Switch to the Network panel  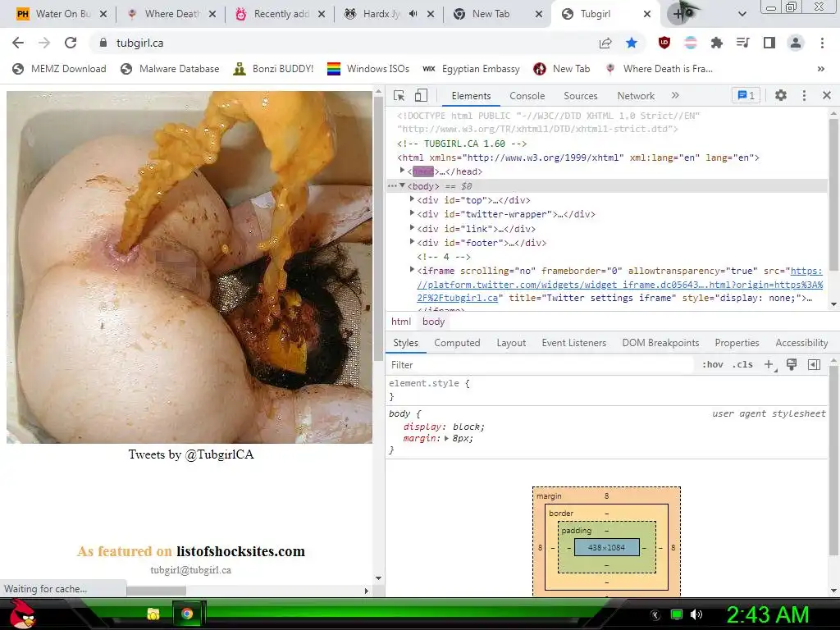[636, 95]
